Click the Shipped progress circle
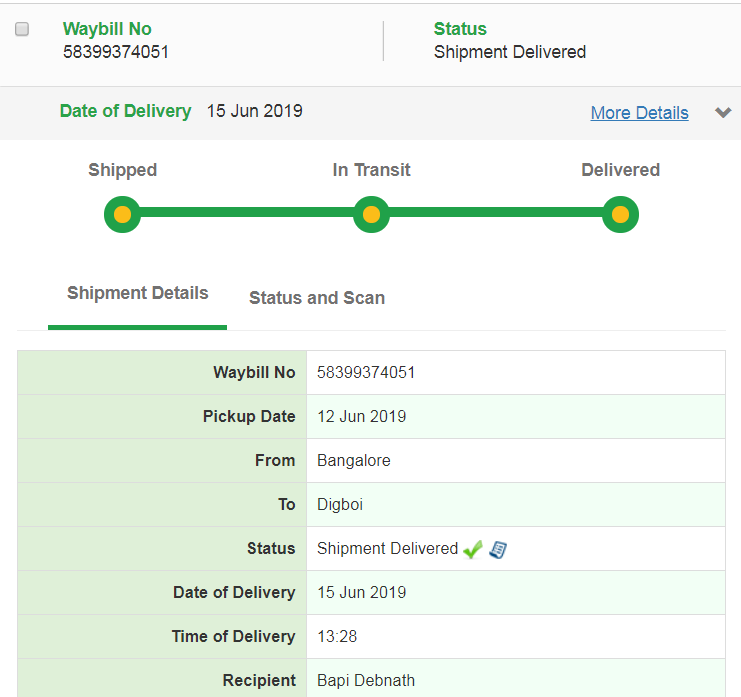The image size is (741, 697). tap(122, 214)
